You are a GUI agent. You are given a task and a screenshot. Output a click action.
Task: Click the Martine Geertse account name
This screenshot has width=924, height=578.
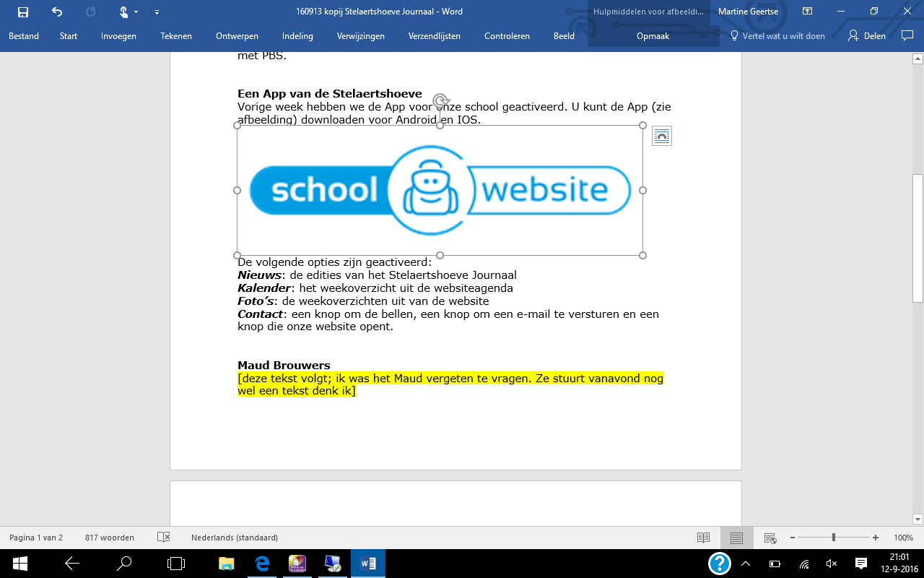[x=748, y=12]
